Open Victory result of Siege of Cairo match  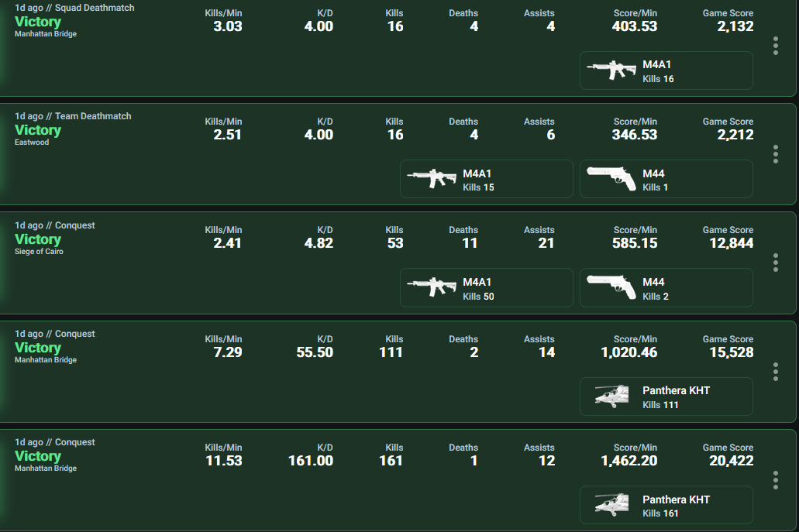point(38,239)
